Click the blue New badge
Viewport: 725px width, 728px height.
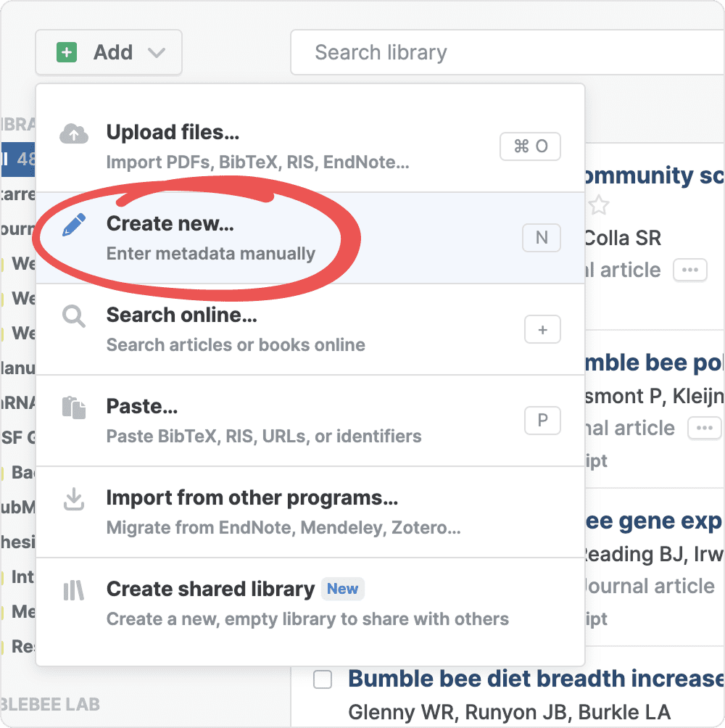(x=342, y=589)
